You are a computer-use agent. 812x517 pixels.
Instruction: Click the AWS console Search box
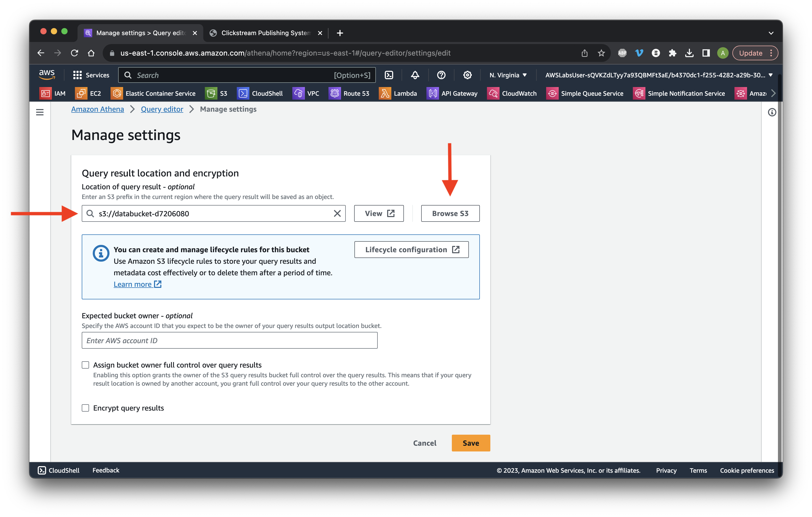tap(246, 75)
